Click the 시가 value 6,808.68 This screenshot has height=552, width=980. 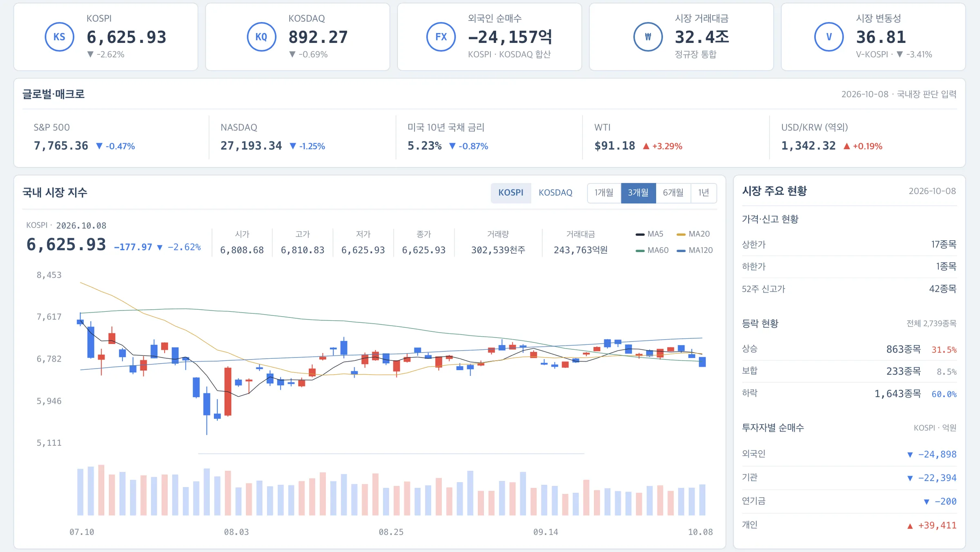(x=242, y=250)
